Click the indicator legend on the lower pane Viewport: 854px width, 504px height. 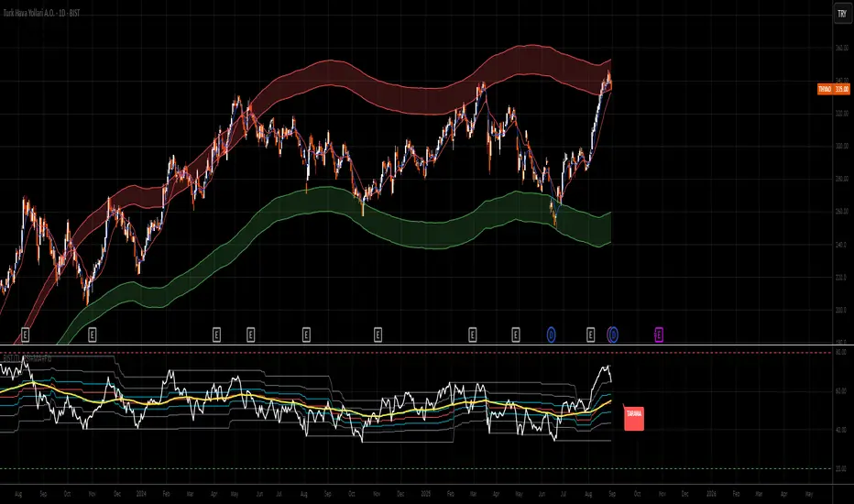pos(27,359)
